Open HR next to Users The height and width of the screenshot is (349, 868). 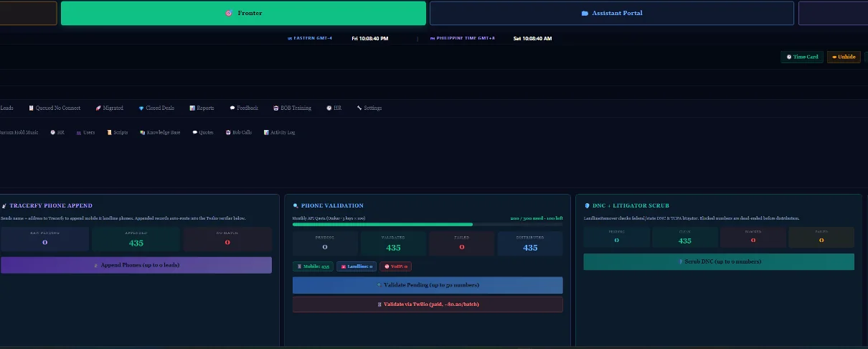point(57,132)
